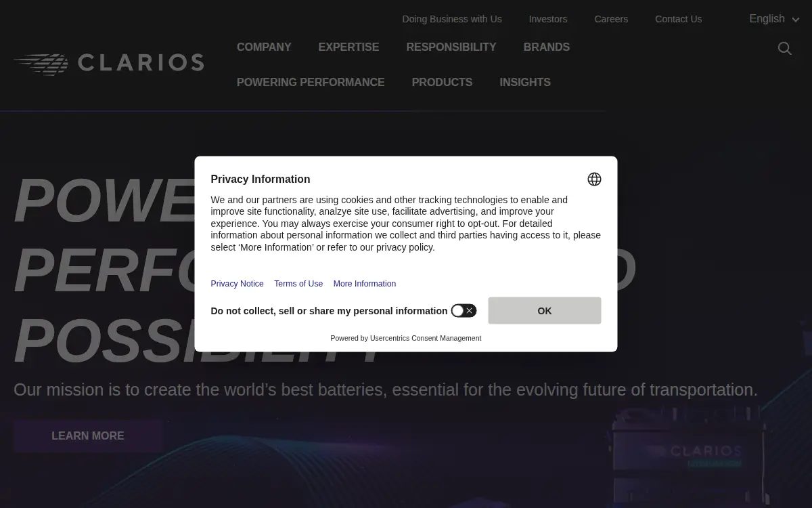Open the Brands menu
812x508 pixels.
coord(547,47)
